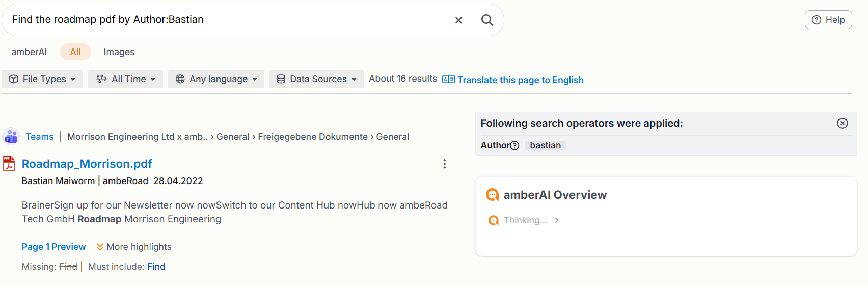Viewport: 868px width, 286px height.
Task: Click the Teams app icon
Action: pyautogui.click(x=11, y=137)
